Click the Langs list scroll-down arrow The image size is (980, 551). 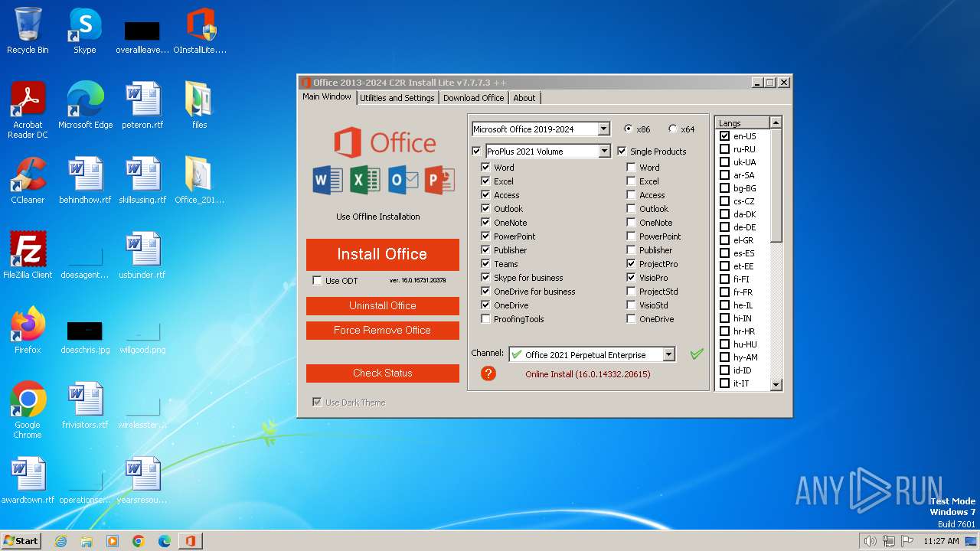tap(776, 385)
